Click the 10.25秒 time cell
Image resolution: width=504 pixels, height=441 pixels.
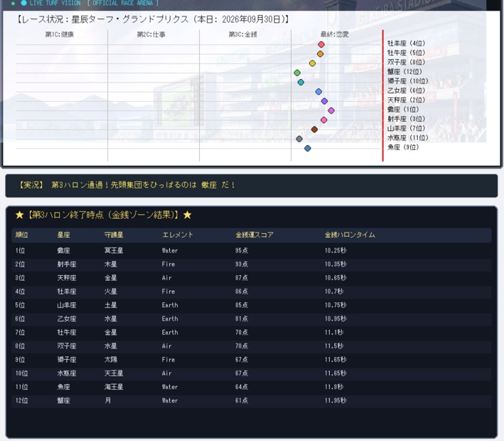[336, 250]
